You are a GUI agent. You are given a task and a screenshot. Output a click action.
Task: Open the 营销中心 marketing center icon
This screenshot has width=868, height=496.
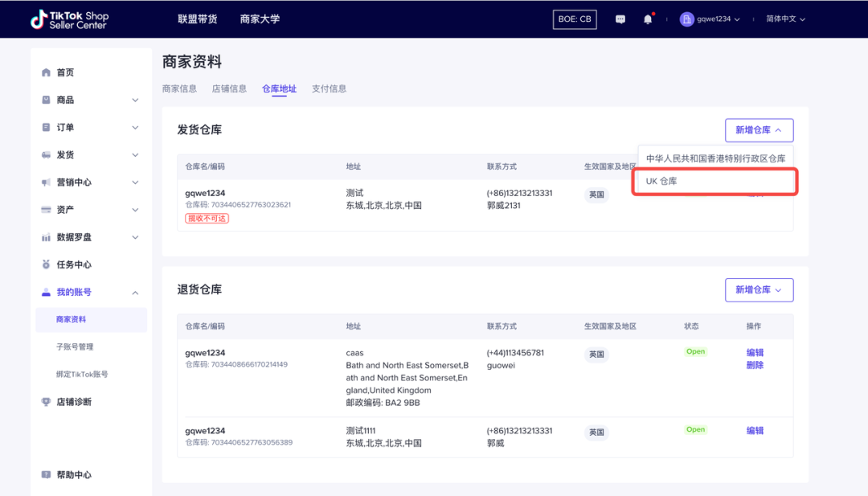pos(46,182)
